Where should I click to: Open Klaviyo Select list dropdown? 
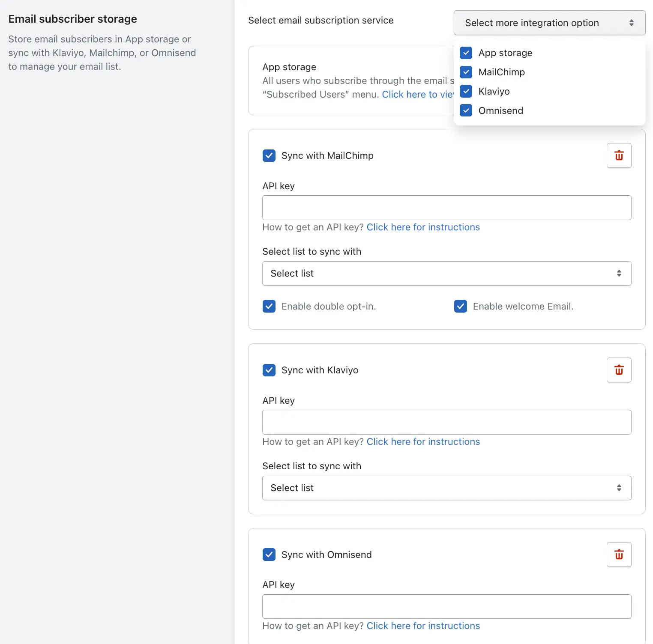pyautogui.click(x=446, y=488)
